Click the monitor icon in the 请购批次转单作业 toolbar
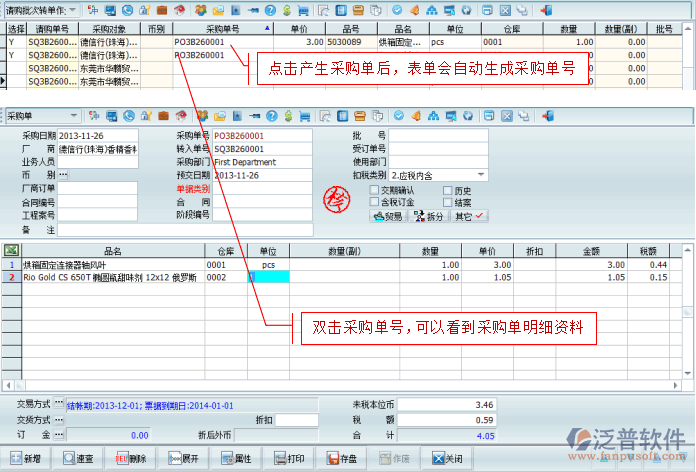This screenshot has height=472, width=696. tap(110, 10)
